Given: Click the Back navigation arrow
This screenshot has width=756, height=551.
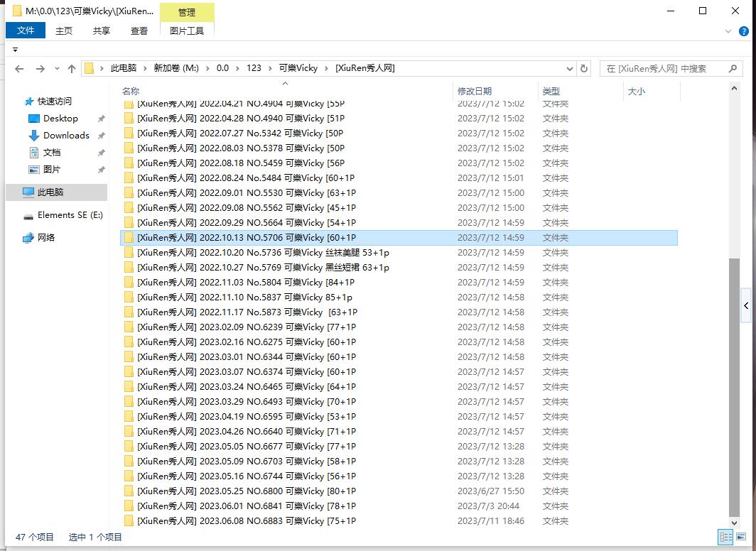Looking at the screenshot, I should (19, 69).
